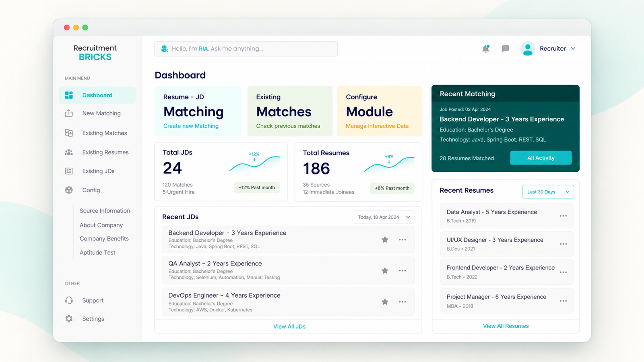Click the View All JDs link
644x362 pixels.
[289, 327]
